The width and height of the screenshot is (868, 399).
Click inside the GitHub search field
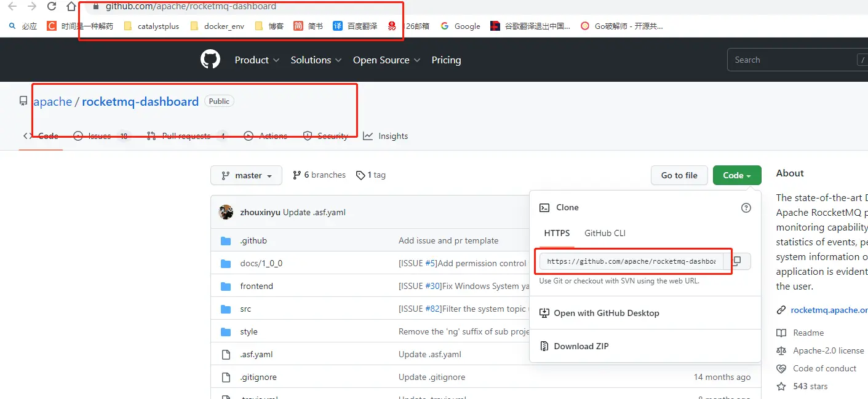(794, 59)
